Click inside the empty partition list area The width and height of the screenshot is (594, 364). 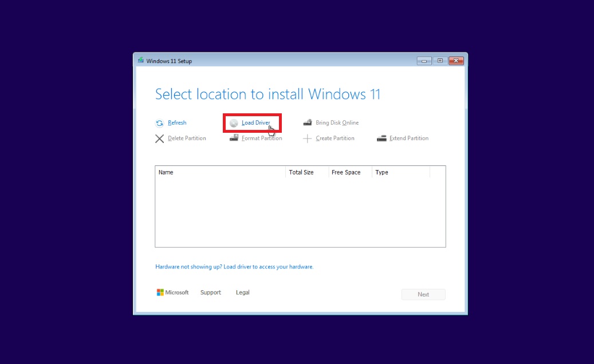click(x=300, y=212)
